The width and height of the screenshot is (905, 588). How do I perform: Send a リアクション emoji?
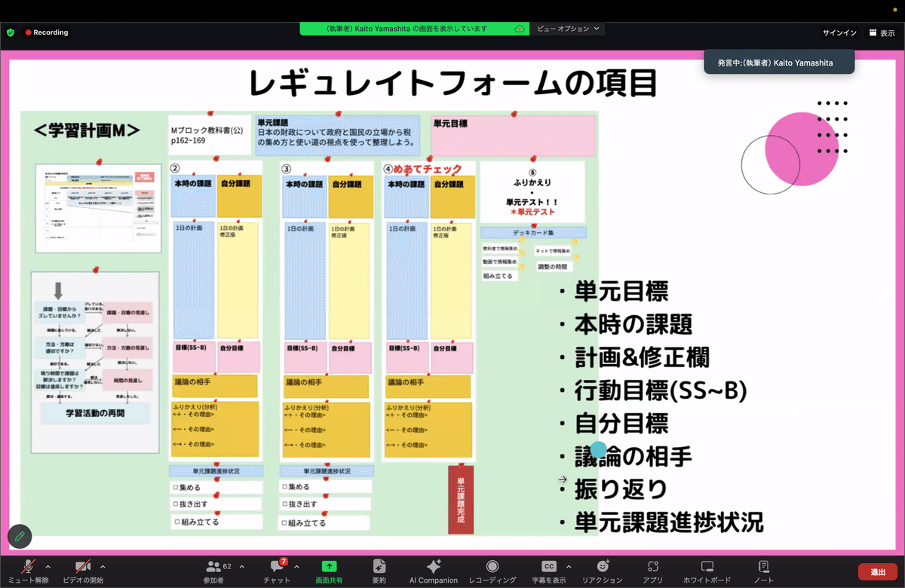603,571
